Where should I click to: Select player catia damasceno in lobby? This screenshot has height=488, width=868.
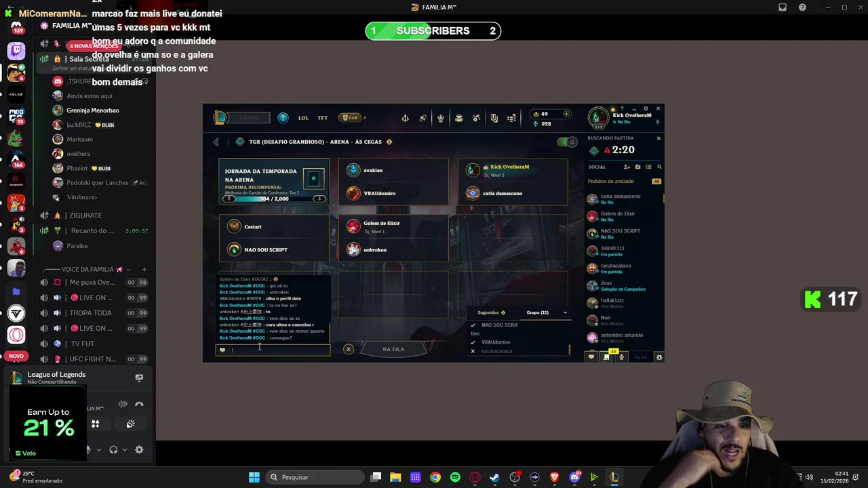[513, 193]
